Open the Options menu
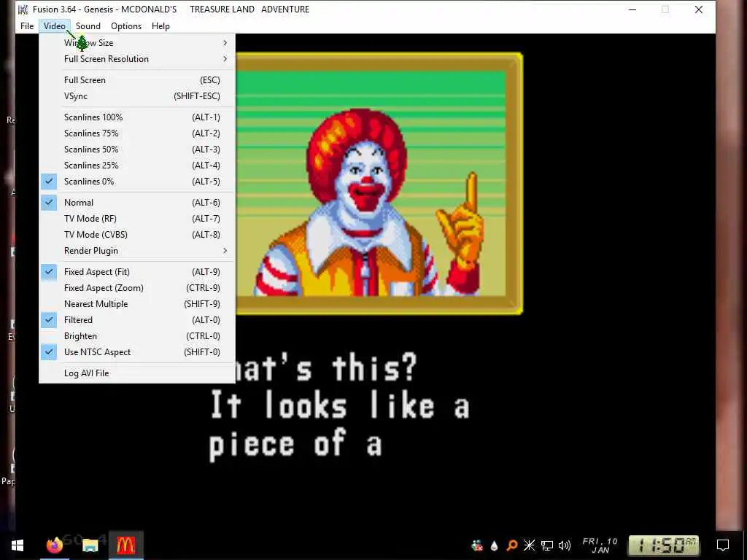 tap(126, 26)
